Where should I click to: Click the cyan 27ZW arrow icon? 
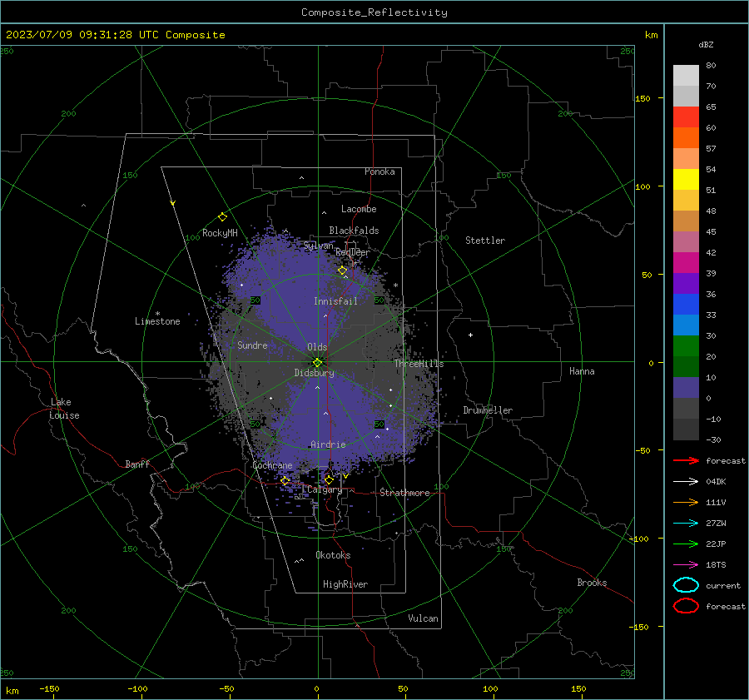[x=686, y=524]
